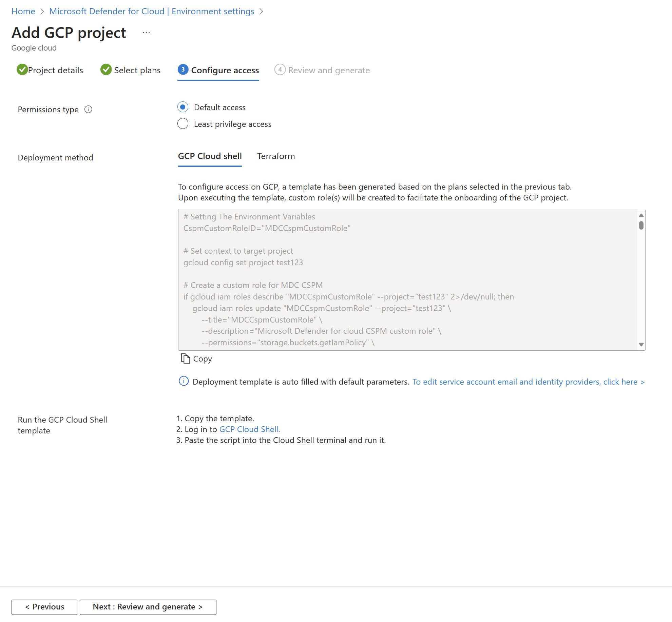This screenshot has height=622, width=672.
Task: Open the GCP Cloud Shell link
Action: 249,429
